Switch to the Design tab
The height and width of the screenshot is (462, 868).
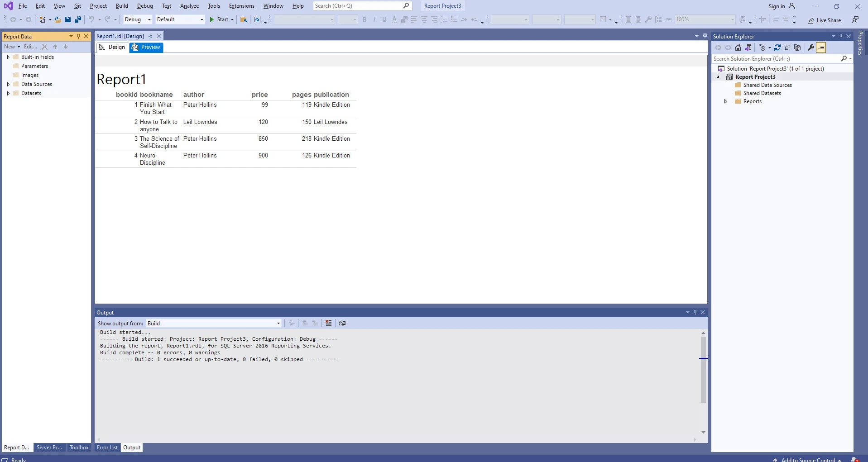click(112, 47)
